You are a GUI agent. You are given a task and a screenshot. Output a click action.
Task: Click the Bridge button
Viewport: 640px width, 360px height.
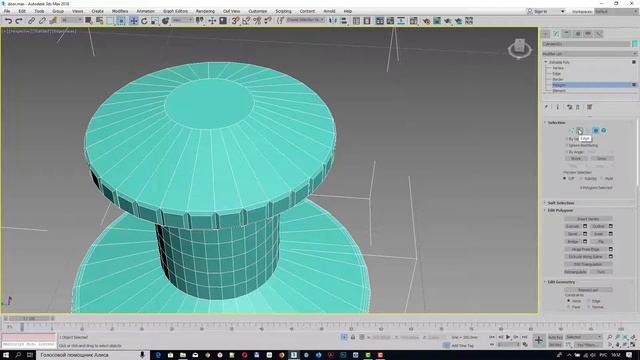pos(573,241)
